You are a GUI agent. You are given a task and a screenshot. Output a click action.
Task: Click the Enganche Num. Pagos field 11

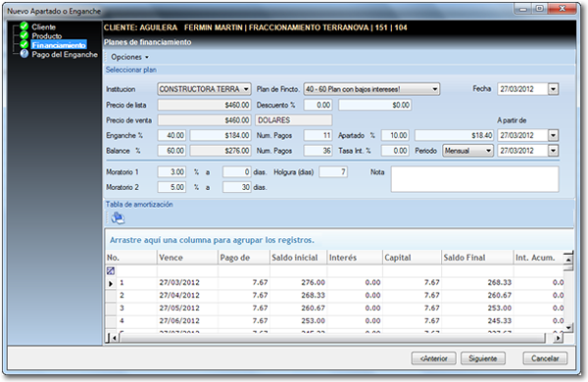318,135
